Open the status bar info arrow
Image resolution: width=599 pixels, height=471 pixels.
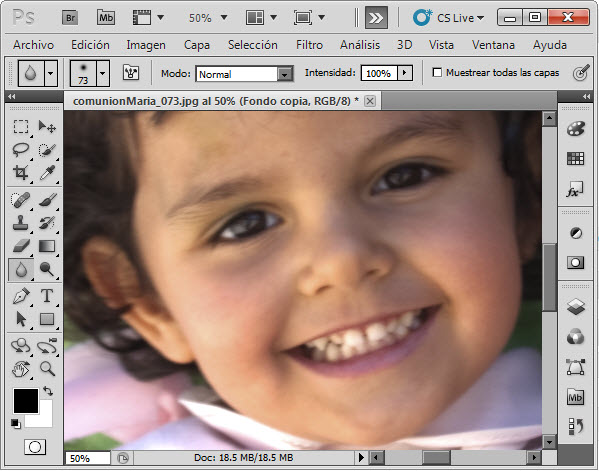(x=361, y=457)
